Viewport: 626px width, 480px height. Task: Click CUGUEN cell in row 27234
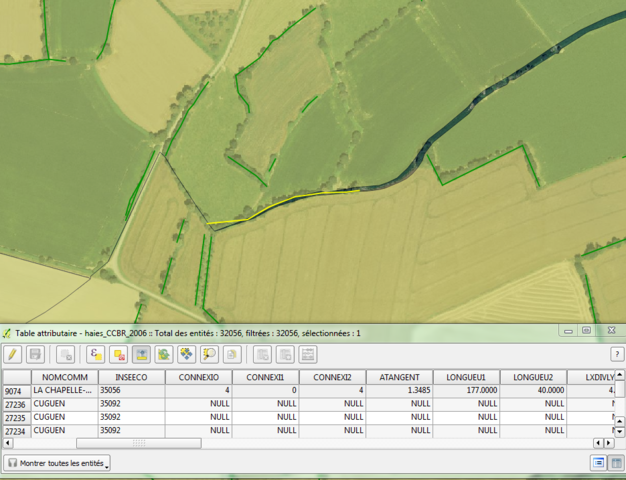[65, 431]
